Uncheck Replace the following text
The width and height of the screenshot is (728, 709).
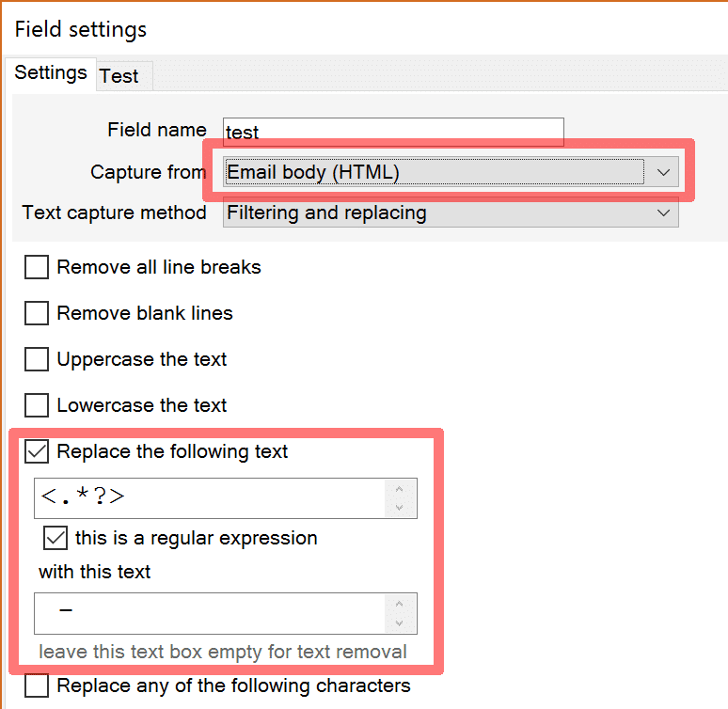pos(37,451)
